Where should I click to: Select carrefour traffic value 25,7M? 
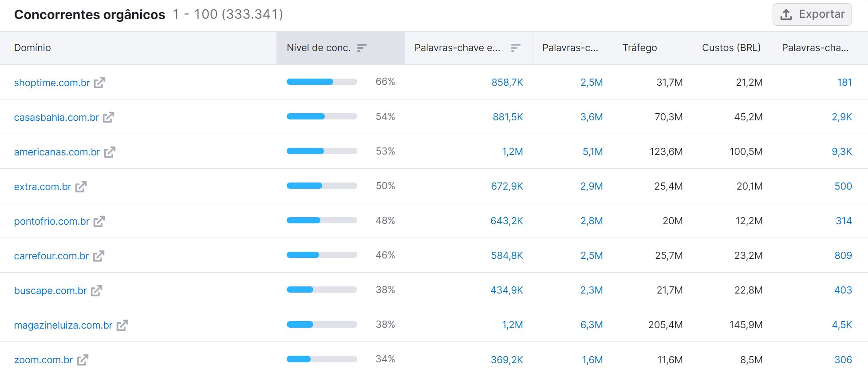click(669, 255)
